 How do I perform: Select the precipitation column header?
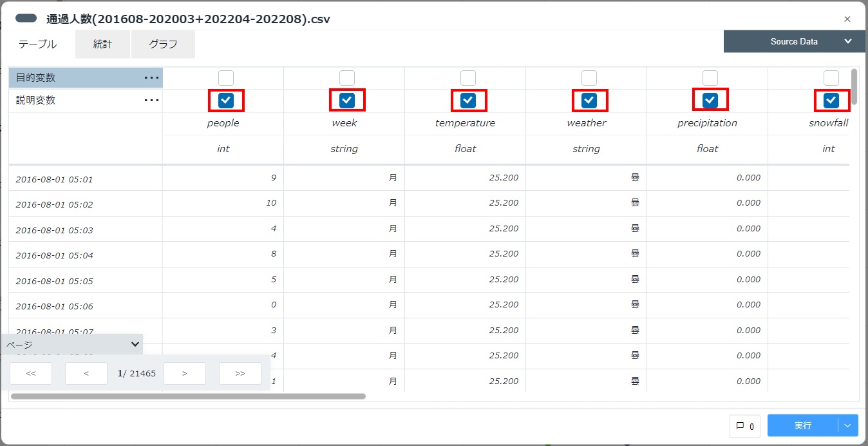[x=707, y=123]
